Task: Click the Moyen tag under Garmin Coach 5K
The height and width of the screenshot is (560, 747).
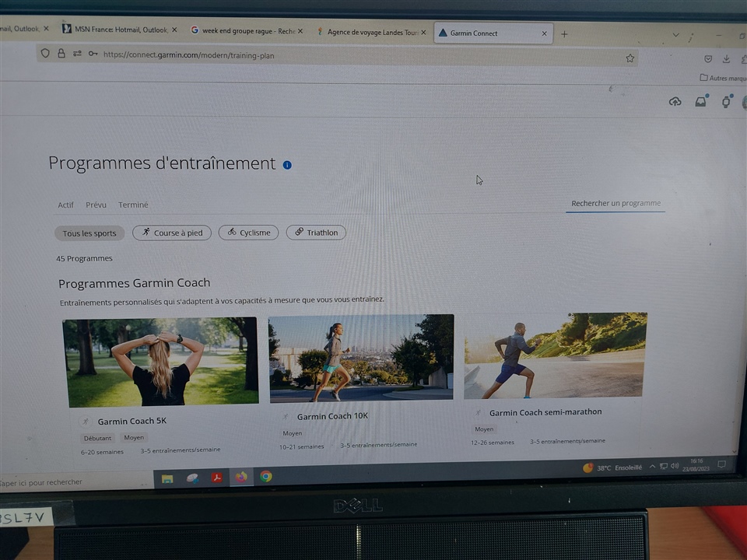Action: 134,437
